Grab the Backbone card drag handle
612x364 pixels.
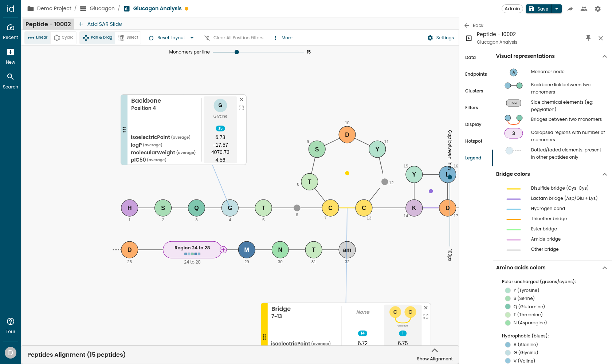pyautogui.click(x=124, y=130)
